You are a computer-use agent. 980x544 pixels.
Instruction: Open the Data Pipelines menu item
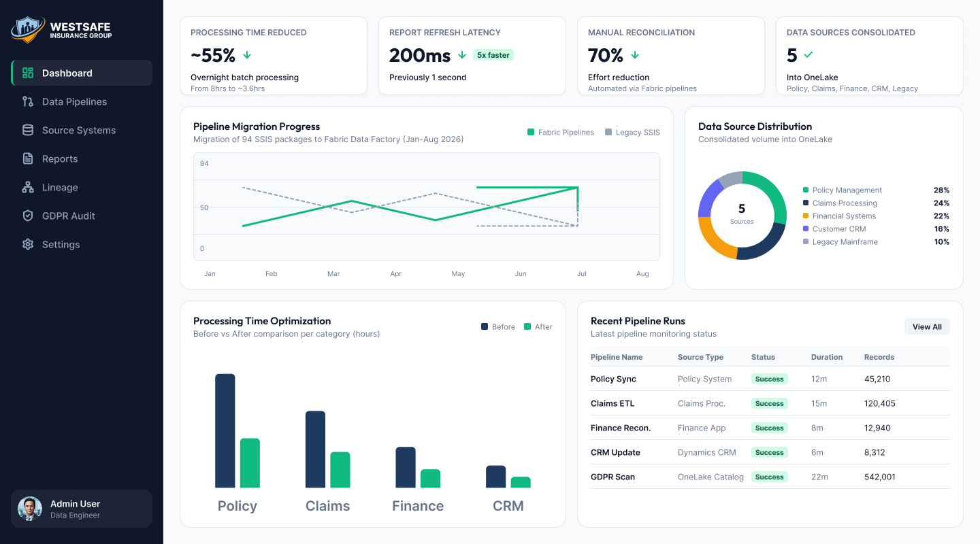[82, 101]
